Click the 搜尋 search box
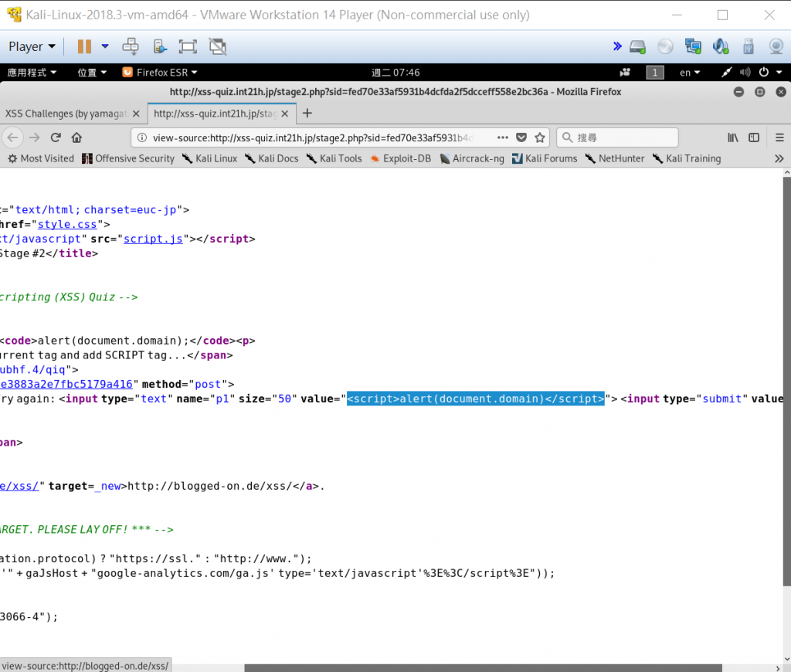 click(617, 137)
